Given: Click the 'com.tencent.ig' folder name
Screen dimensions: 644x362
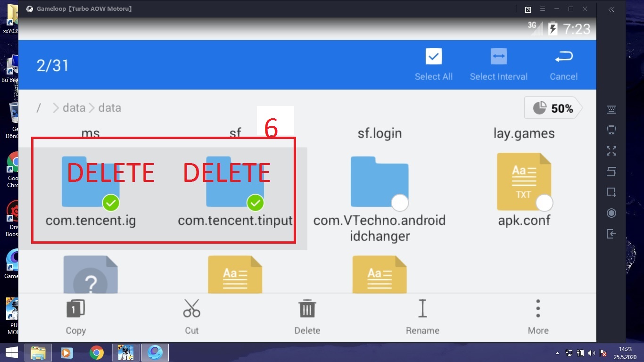Looking at the screenshot, I should pos(91,220).
